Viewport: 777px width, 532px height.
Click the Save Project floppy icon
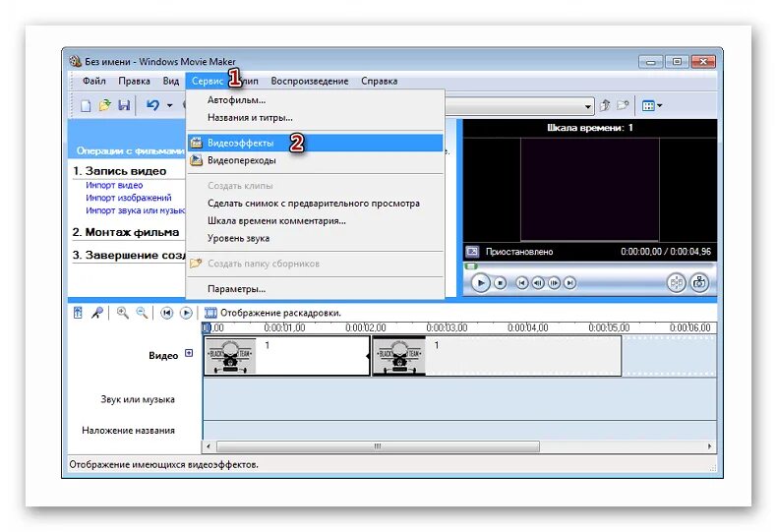[x=124, y=105]
